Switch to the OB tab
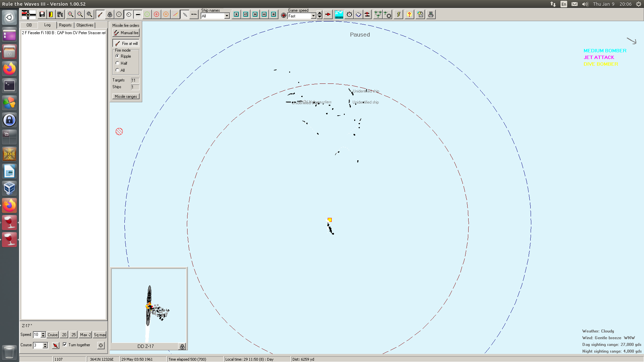 [29, 25]
